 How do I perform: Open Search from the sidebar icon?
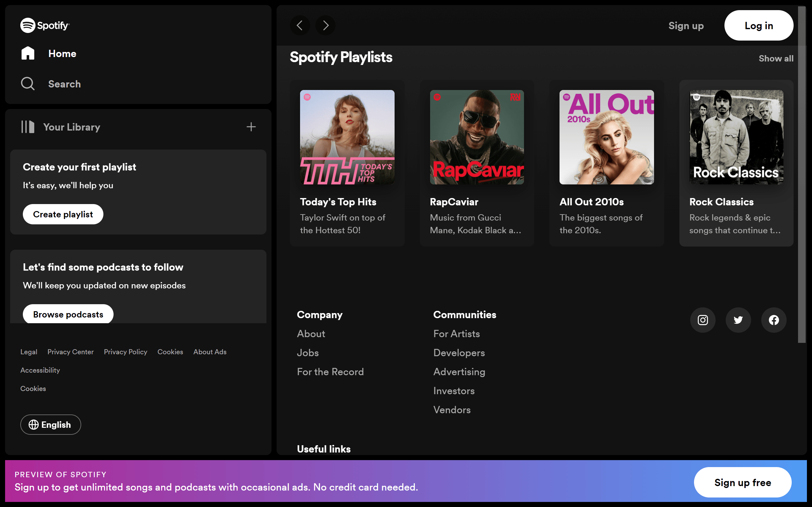pos(28,83)
